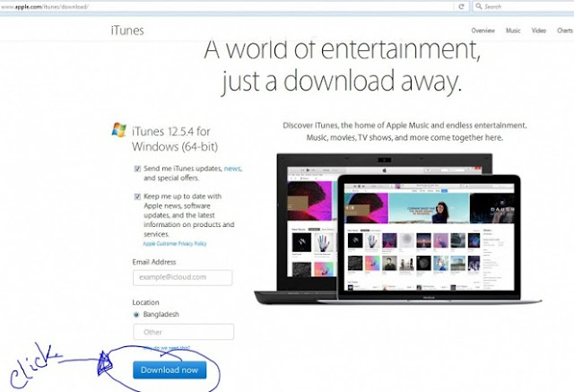Open Apple Customer Privacy Policy link
Image resolution: width=574 pixels, height=392 pixels.
coord(175,244)
